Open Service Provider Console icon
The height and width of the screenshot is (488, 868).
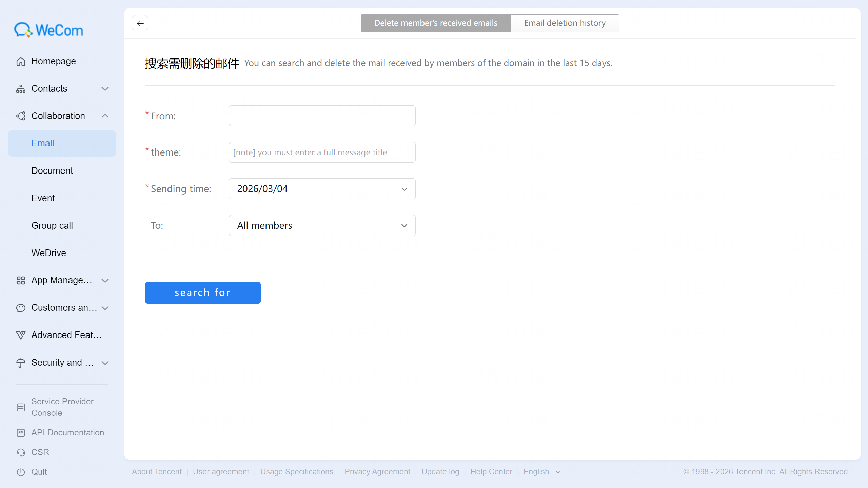pyautogui.click(x=21, y=407)
